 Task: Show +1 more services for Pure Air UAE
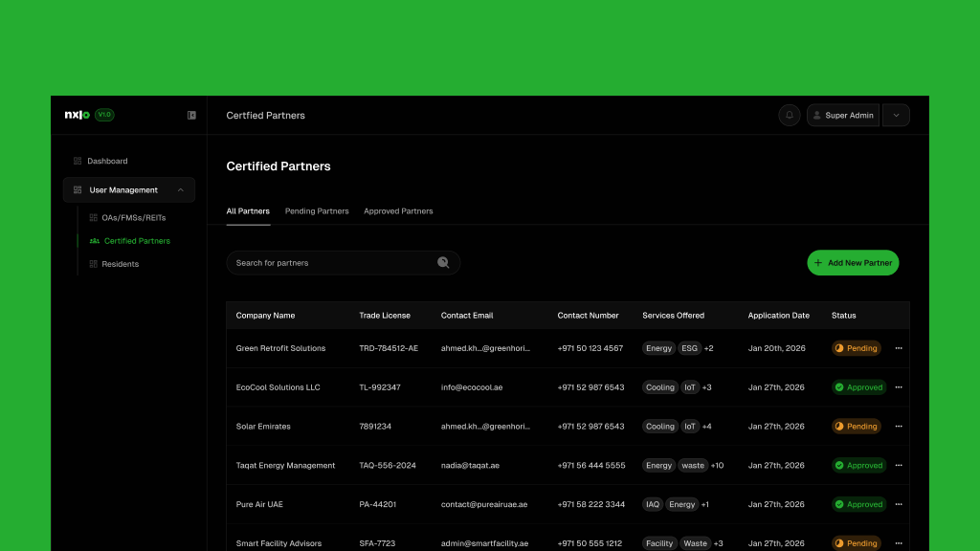[705, 505]
